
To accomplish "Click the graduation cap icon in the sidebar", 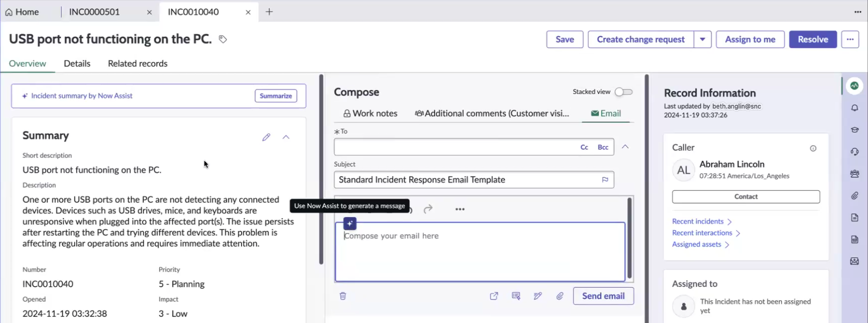I will [x=855, y=130].
